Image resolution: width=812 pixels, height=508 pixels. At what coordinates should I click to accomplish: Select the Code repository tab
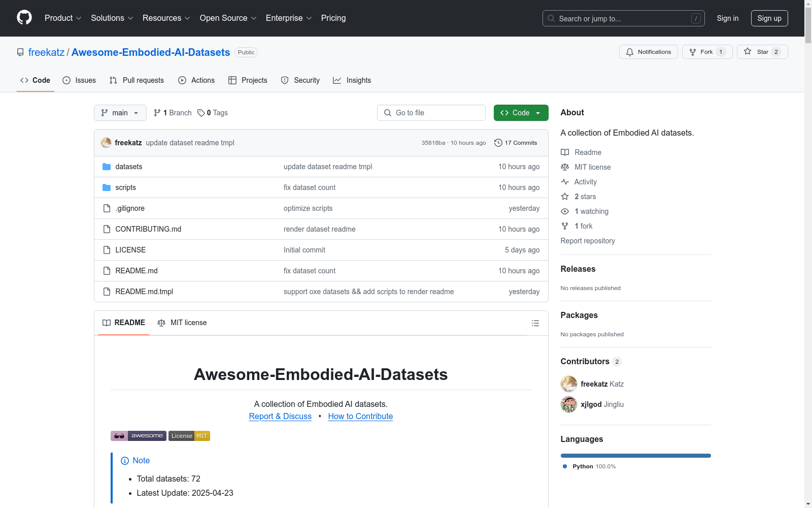(36, 80)
